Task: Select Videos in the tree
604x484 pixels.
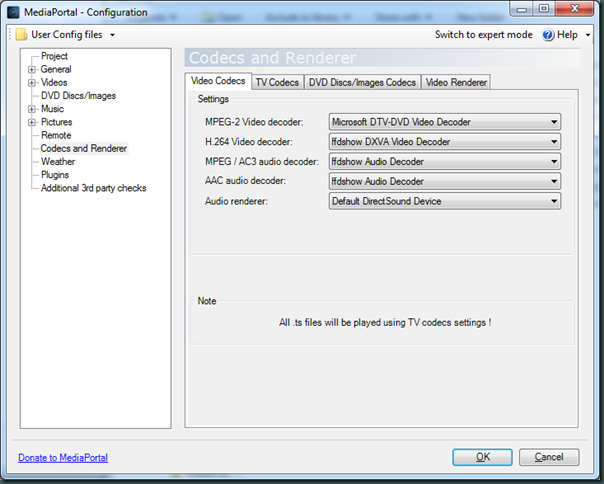Action: coord(54,82)
